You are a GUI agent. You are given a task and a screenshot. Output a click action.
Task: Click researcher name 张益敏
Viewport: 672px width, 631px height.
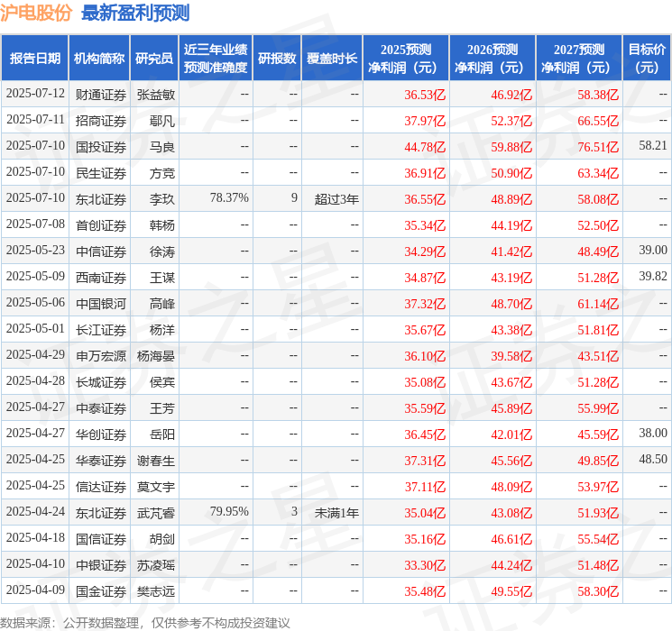pyautogui.click(x=156, y=95)
